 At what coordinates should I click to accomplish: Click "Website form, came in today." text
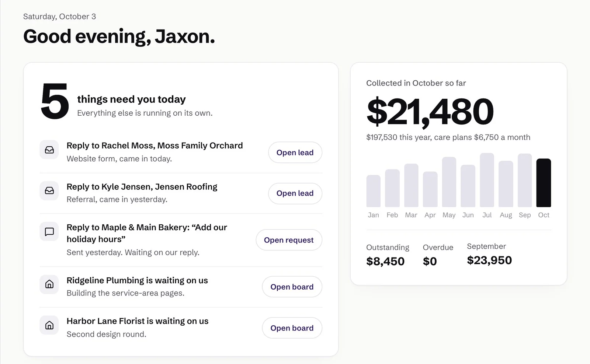(x=119, y=159)
